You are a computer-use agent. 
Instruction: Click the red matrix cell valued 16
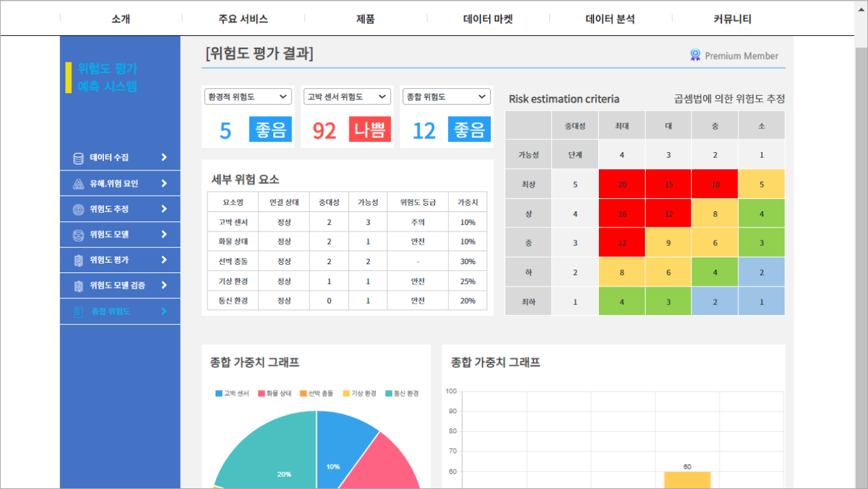(622, 213)
